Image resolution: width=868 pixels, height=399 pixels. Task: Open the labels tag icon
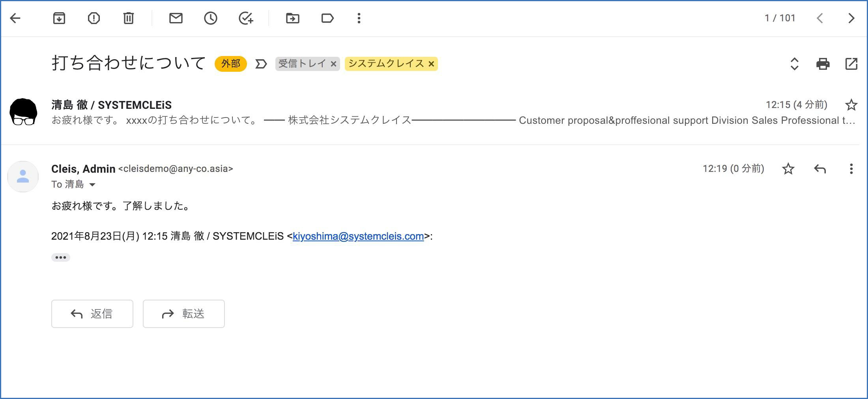coord(327,18)
